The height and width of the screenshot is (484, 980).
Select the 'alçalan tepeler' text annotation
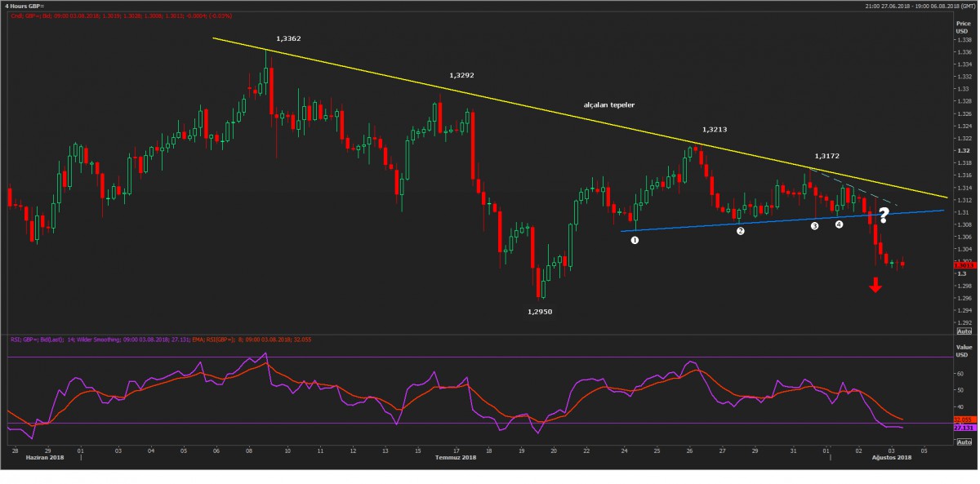tap(608, 105)
